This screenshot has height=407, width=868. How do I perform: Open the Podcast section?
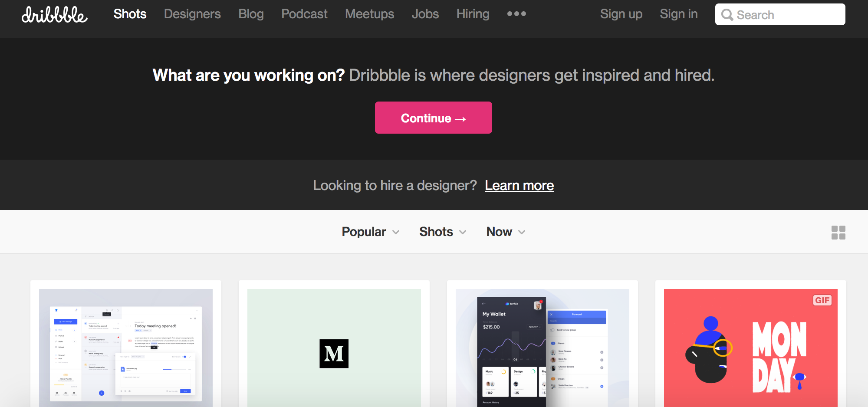(304, 14)
